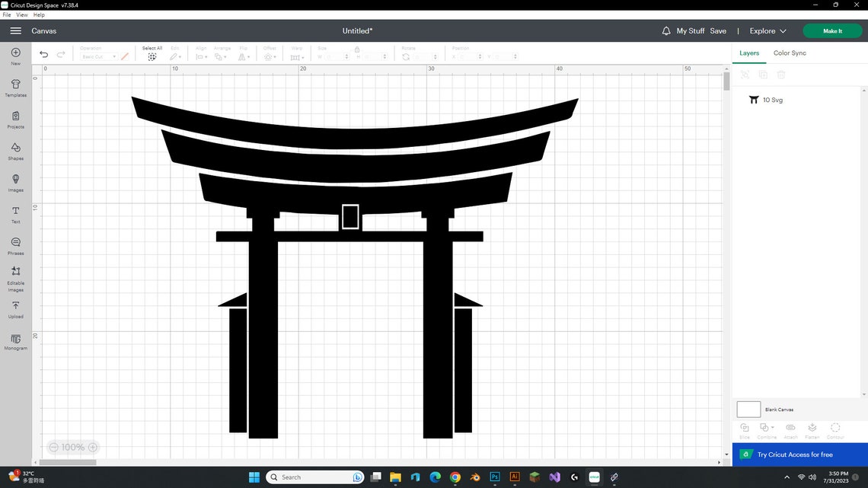This screenshot has width=868, height=488.
Task: Click the Upload icon in the sidebar
Action: (x=15, y=308)
